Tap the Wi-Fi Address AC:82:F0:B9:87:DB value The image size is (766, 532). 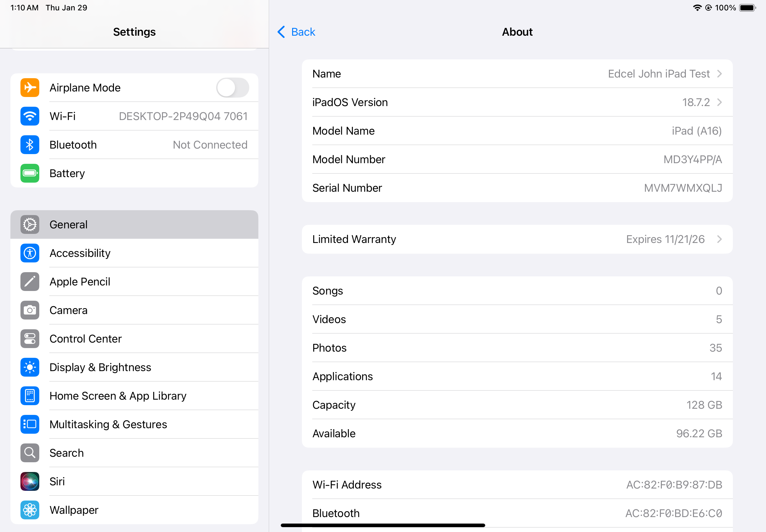click(674, 485)
